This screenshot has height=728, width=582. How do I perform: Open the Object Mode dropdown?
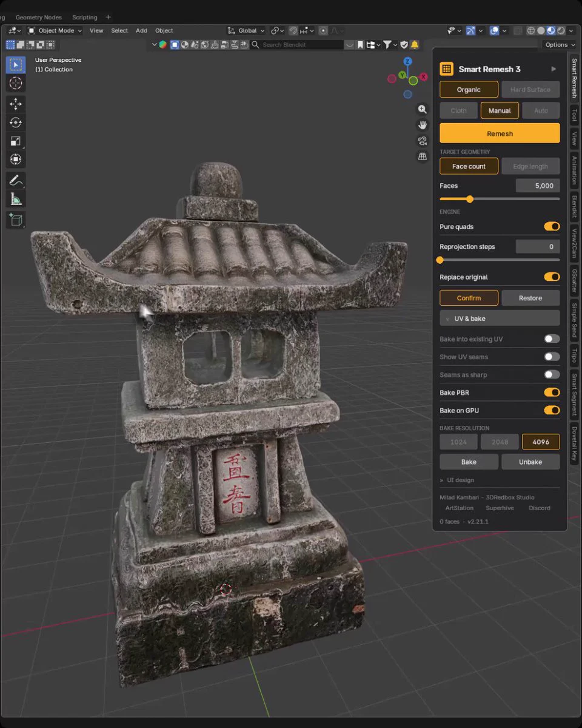pyautogui.click(x=55, y=30)
